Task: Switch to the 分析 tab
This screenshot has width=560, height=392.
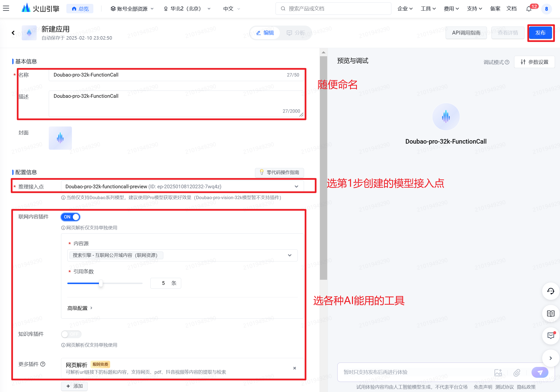Action: (296, 33)
